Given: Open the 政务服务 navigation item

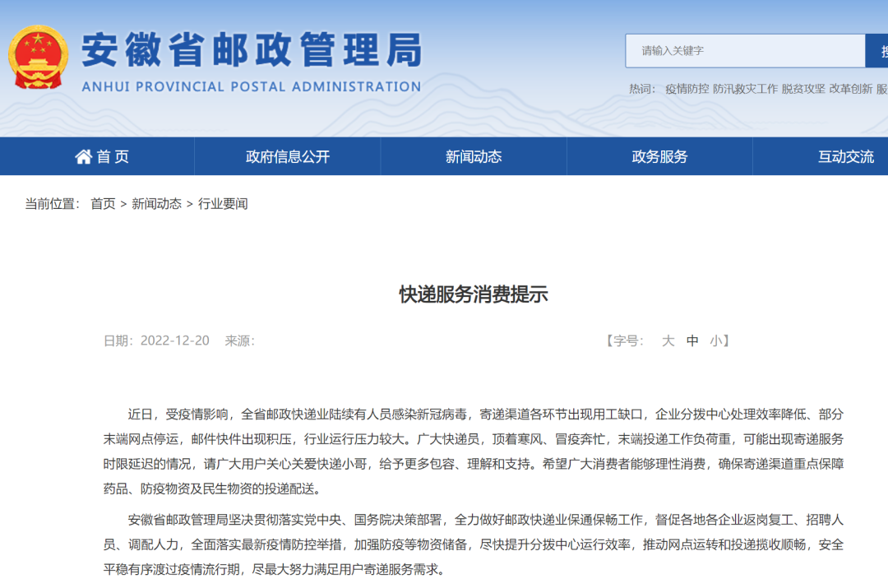Looking at the screenshot, I should (659, 156).
